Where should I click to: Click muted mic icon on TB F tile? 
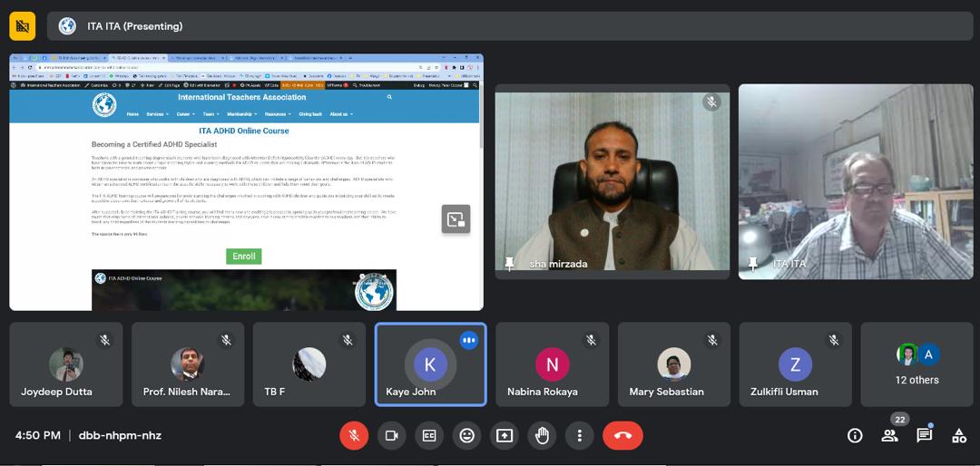[348, 340]
